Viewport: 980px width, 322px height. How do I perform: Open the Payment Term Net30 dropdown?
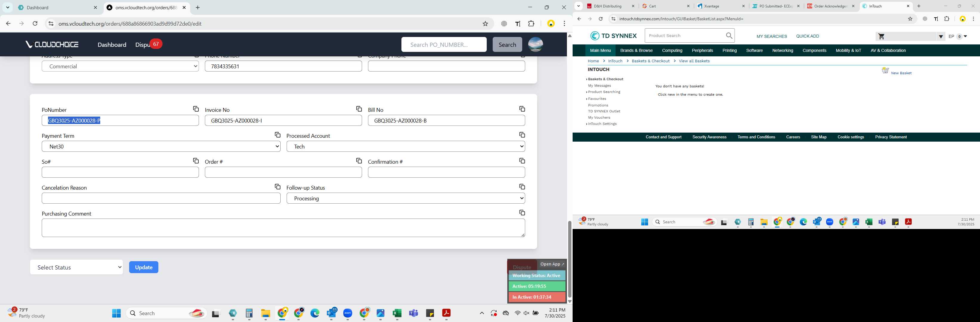coord(161,146)
